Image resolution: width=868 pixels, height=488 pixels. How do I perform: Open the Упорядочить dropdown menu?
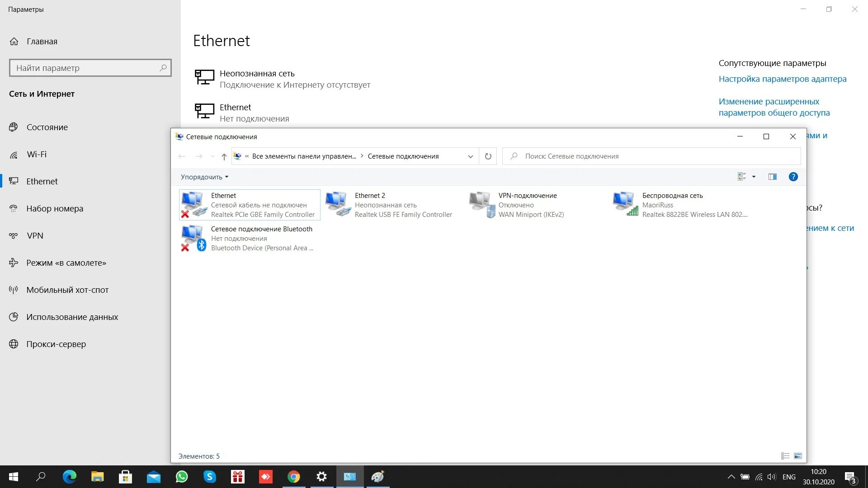pyautogui.click(x=204, y=177)
